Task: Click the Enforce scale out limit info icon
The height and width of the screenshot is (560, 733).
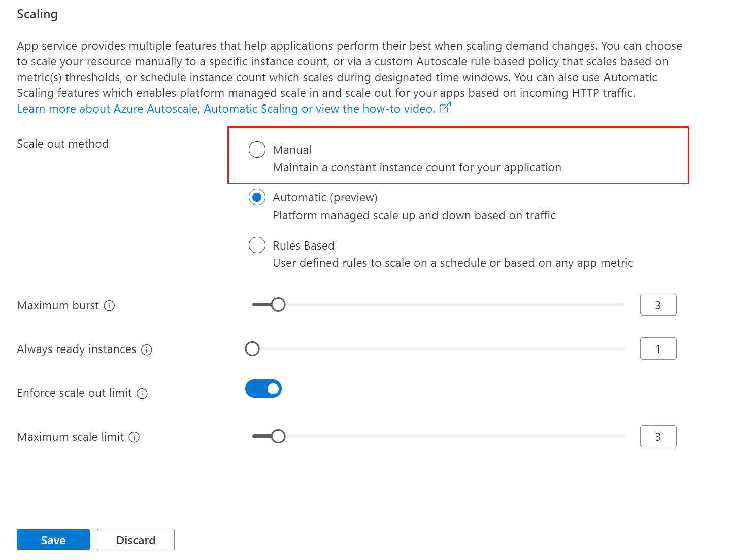Action: pos(142,394)
